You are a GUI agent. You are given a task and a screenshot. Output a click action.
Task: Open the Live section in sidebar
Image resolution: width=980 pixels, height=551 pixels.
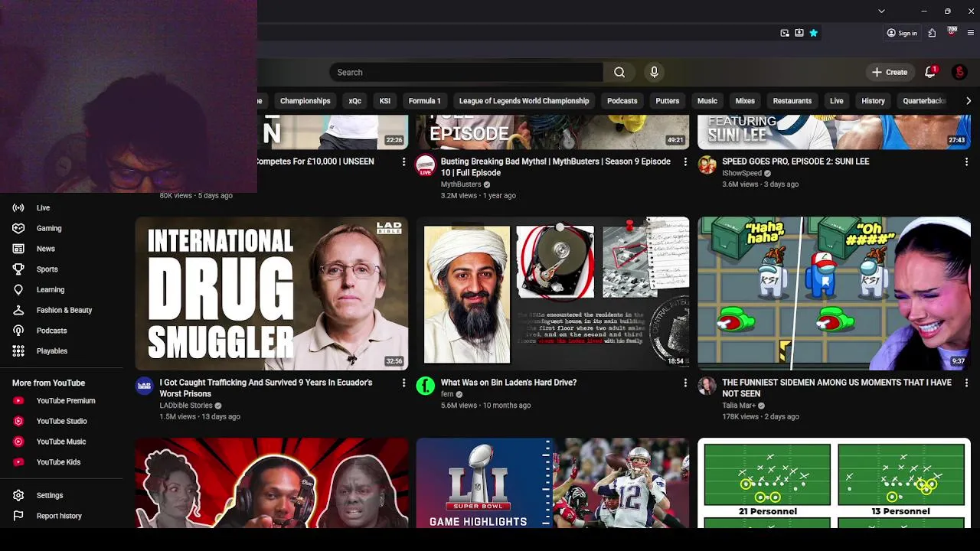coord(43,207)
